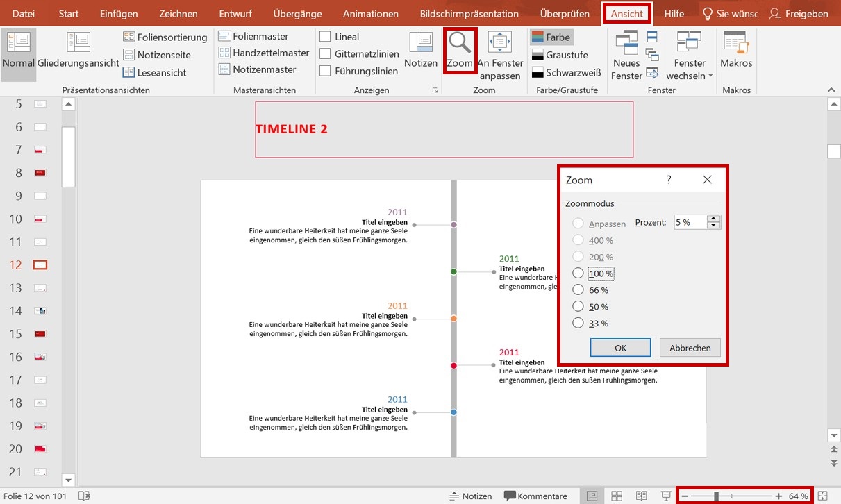Select Farbe color mode
The width and height of the screenshot is (841, 504).
(551, 37)
